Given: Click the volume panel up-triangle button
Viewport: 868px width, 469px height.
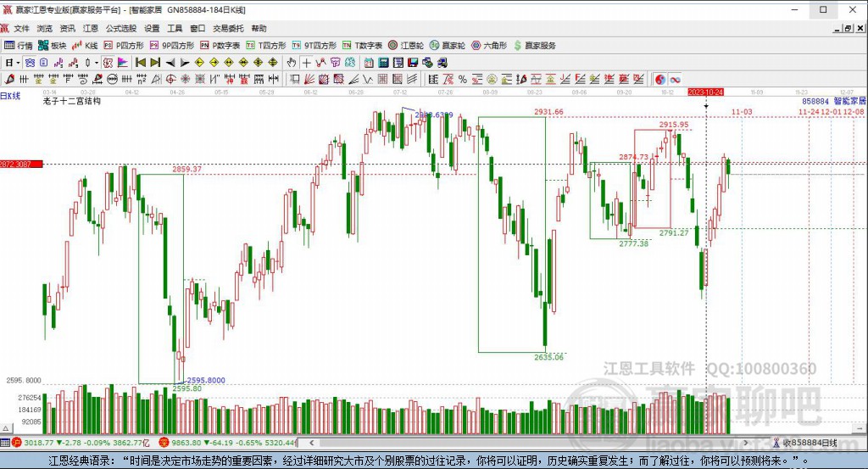Looking at the screenshot, I should pyautogui.click(x=6, y=428).
